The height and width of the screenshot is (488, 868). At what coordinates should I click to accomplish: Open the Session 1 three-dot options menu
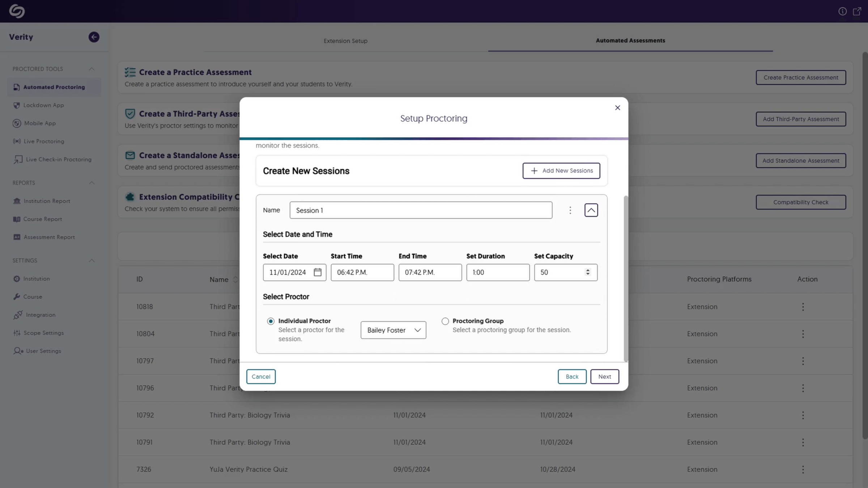coord(570,210)
